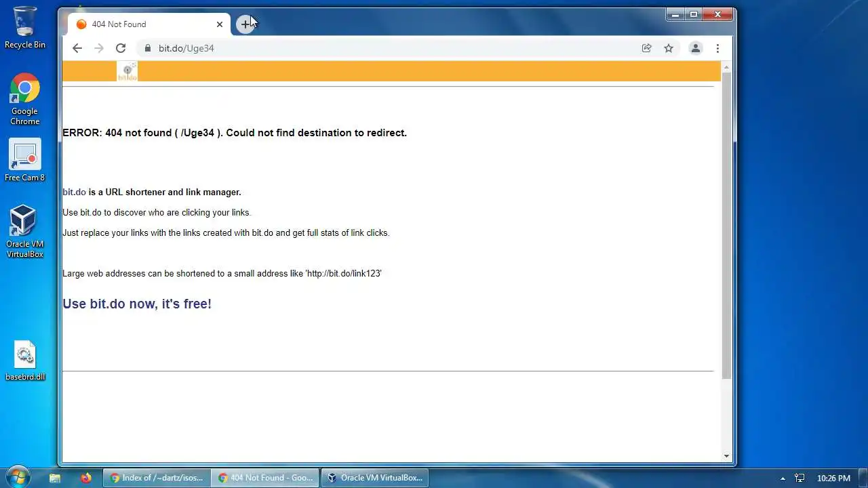Click the 'ERROR: 404 not found' heading
The image size is (868, 488).
[x=235, y=133]
